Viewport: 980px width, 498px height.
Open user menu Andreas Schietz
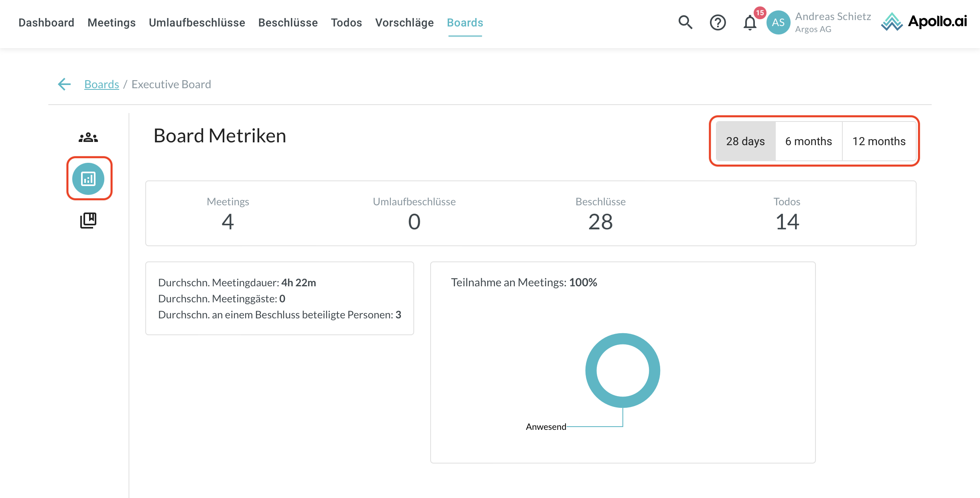point(833,17)
